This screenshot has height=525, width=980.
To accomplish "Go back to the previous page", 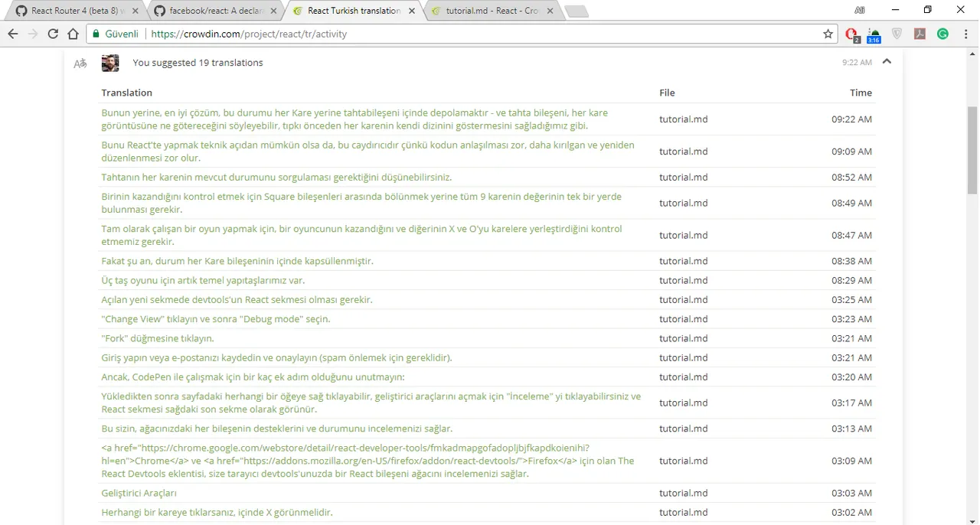I will pos(12,34).
